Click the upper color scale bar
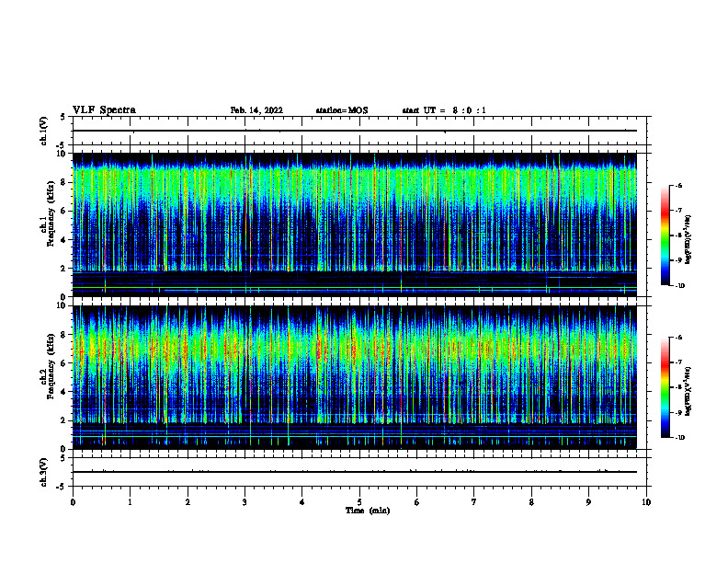This screenshot has width=728, height=563. click(665, 236)
